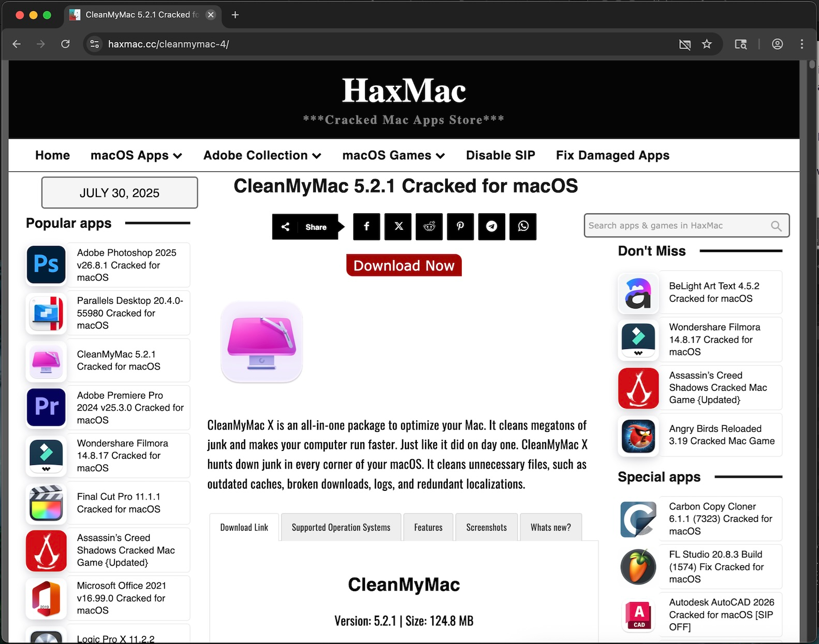Expand the macOS Apps menu

[136, 155]
